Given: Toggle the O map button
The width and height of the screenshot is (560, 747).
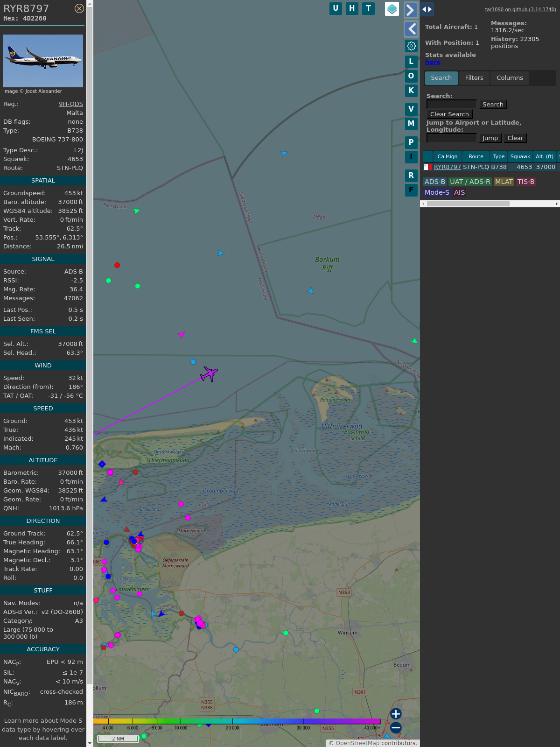Looking at the screenshot, I should (x=411, y=76).
